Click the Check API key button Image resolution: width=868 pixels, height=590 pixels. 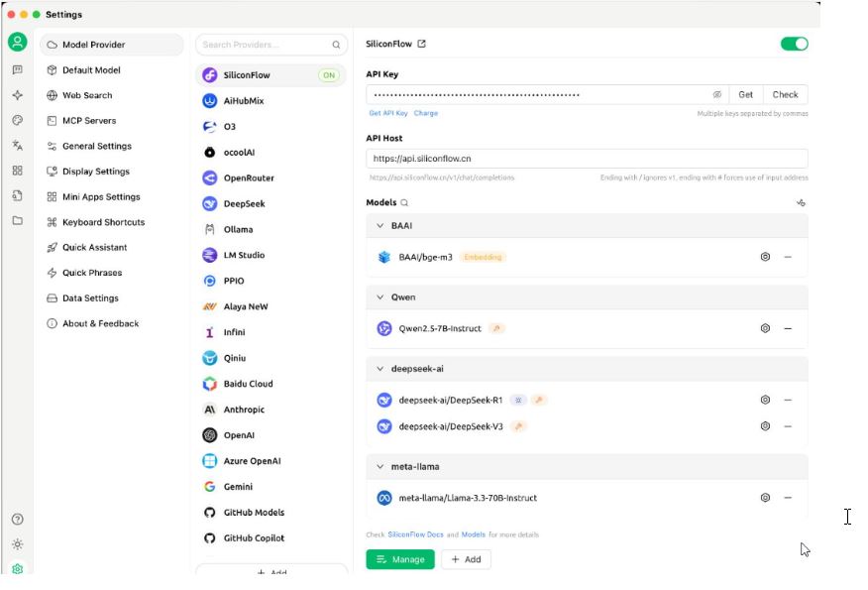coord(785,95)
